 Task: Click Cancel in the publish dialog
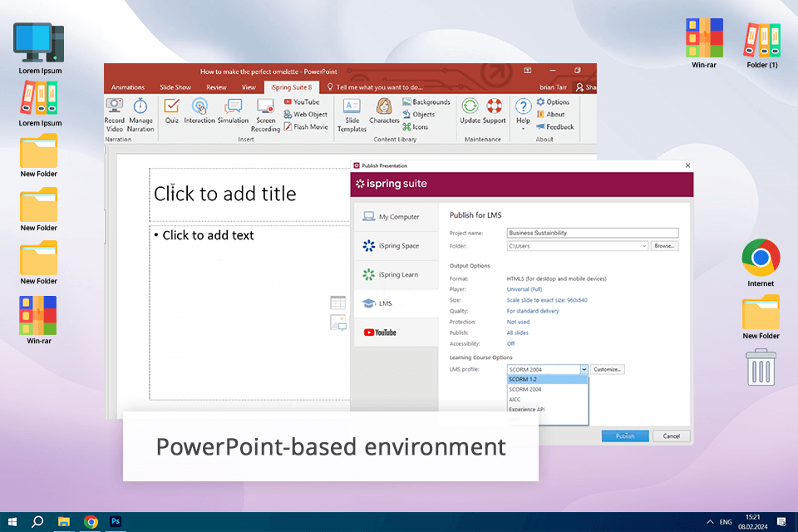click(672, 436)
